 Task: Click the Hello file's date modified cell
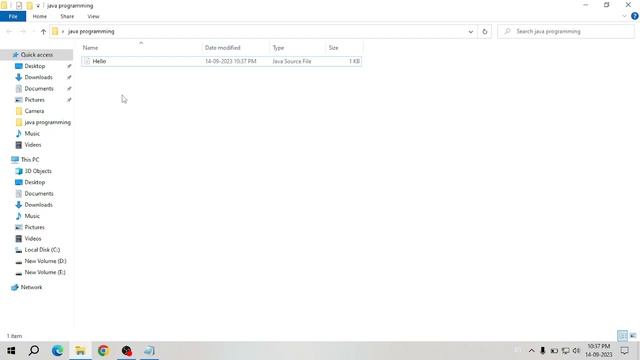pos(231,61)
